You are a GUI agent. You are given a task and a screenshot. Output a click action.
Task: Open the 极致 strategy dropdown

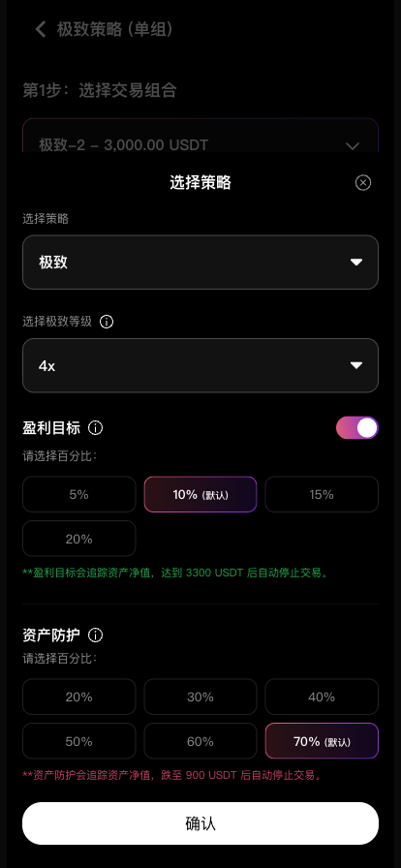pos(200,263)
